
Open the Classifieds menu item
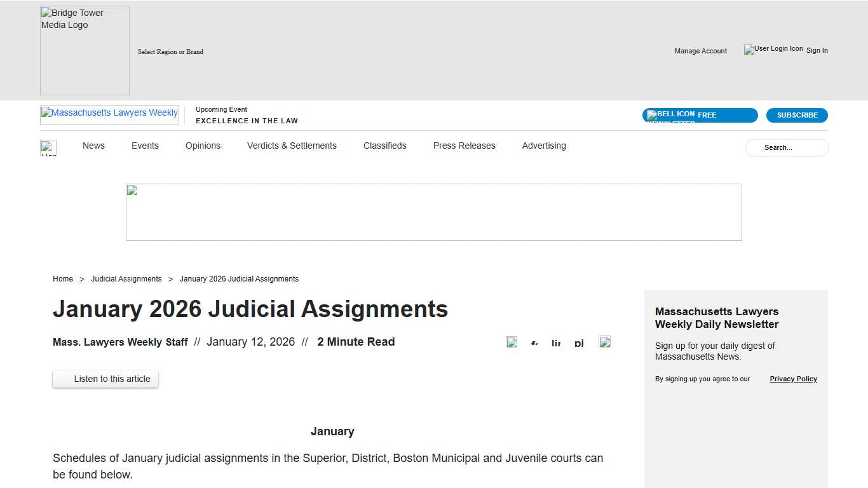(384, 146)
